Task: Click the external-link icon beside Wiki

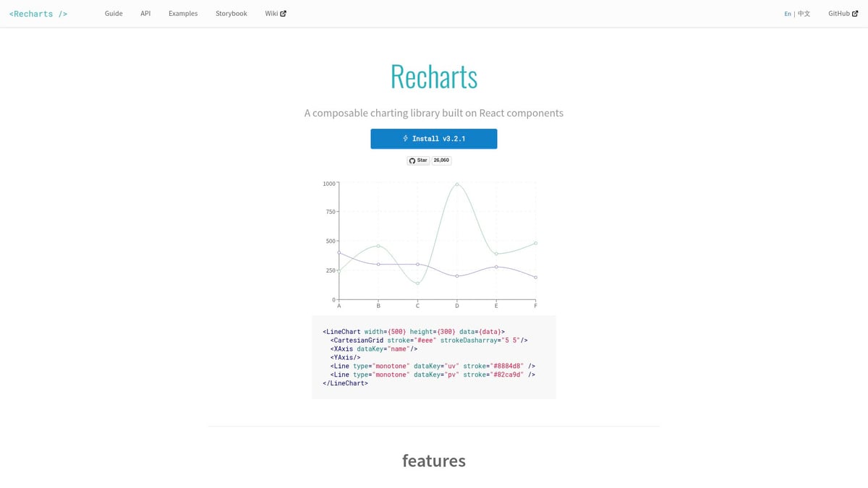Action: tap(283, 14)
